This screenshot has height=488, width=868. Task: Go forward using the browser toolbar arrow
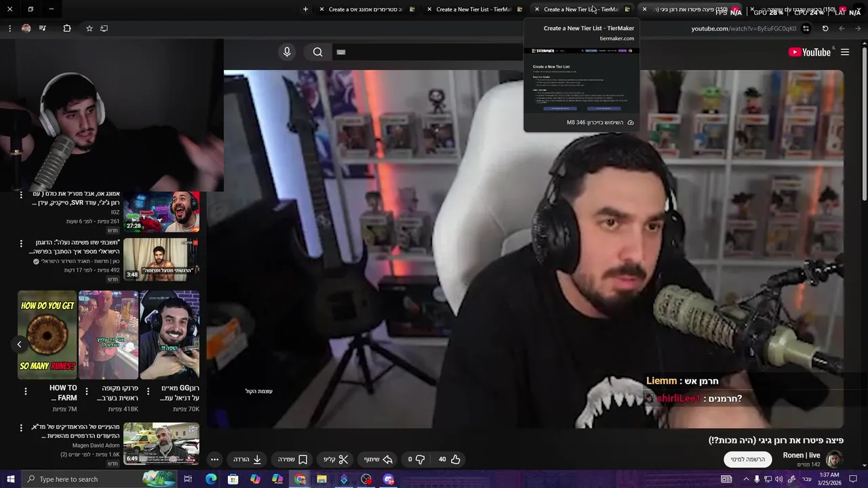(842, 28)
